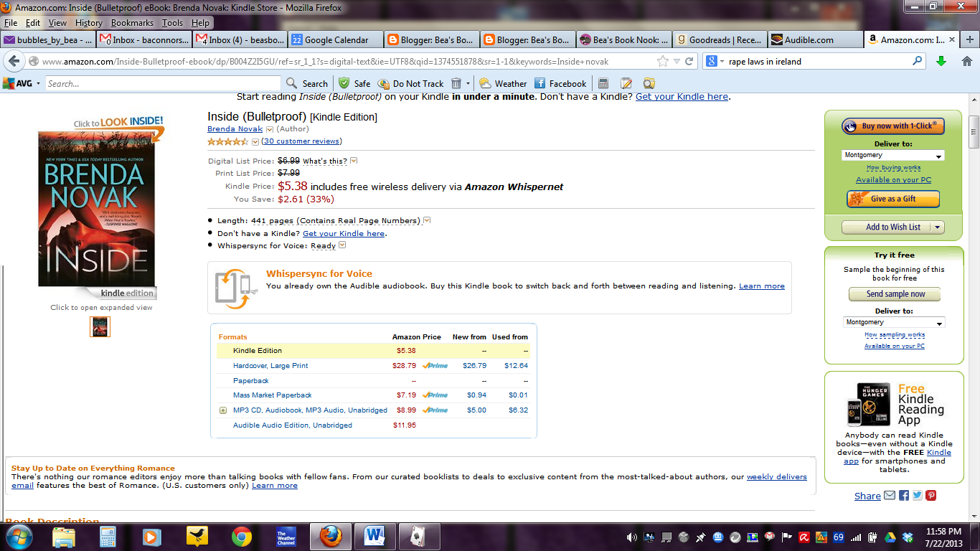Open Mass Market Paperback format link
This screenshot has width=980, height=551.
(273, 395)
